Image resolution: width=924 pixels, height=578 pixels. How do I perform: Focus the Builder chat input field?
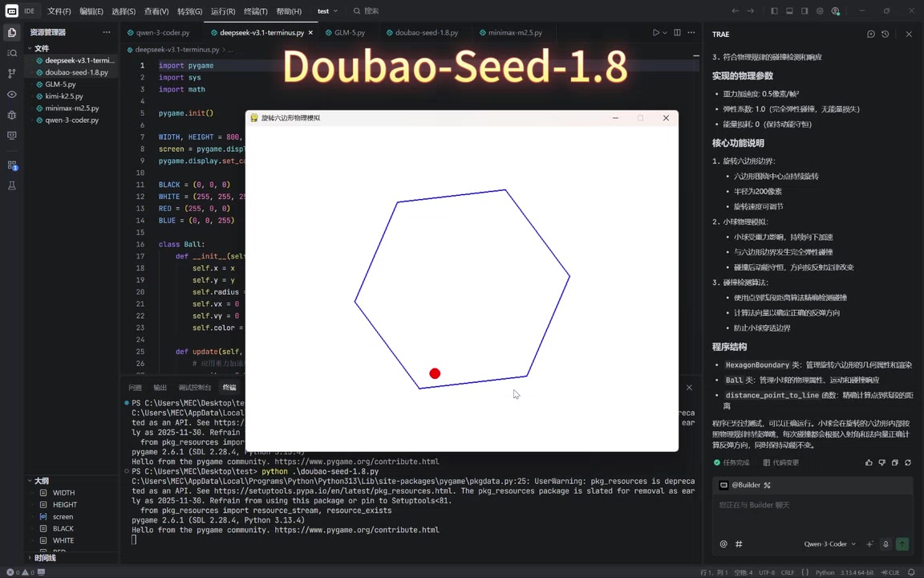point(813,513)
